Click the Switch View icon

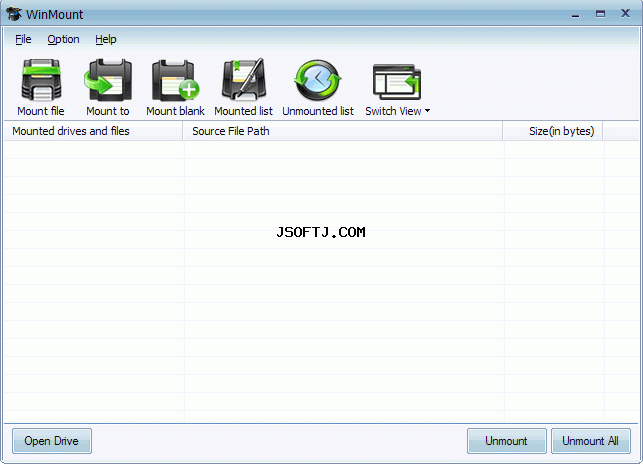tap(397, 82)
